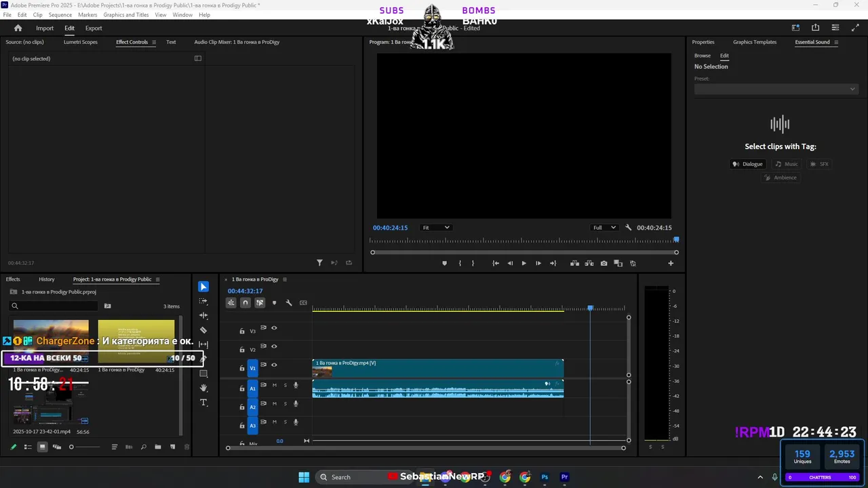Toggle V2 track output eye icon
868x488 pixels.
coord(274,346)
